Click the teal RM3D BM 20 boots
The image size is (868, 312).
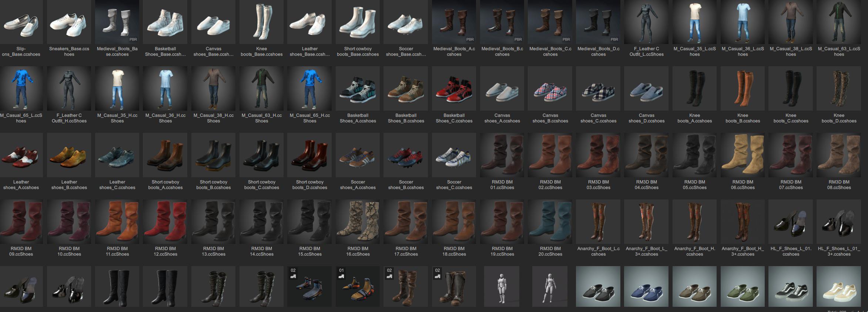(x=550, y=222)
